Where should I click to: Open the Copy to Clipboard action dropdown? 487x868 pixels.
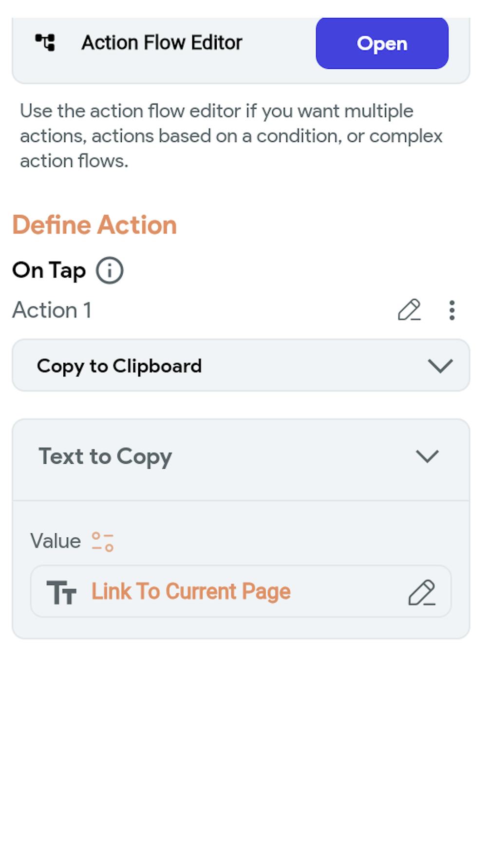(241, 365)
